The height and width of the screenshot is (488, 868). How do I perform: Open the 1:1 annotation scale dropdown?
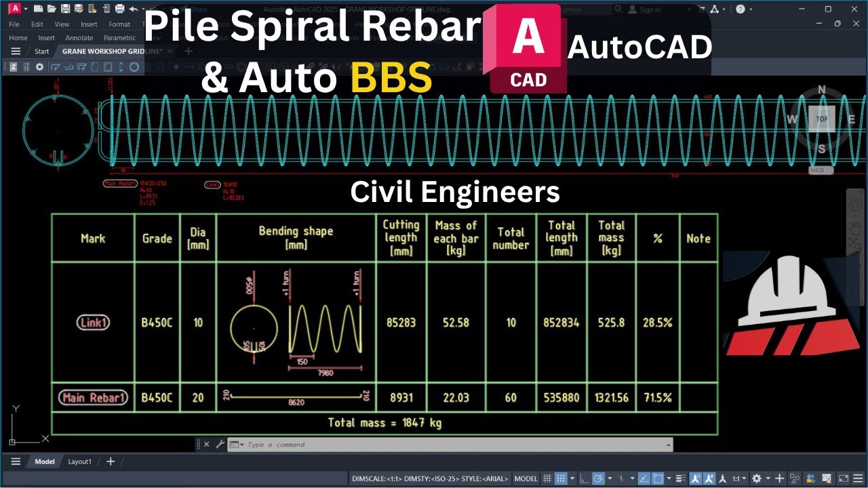740,479
